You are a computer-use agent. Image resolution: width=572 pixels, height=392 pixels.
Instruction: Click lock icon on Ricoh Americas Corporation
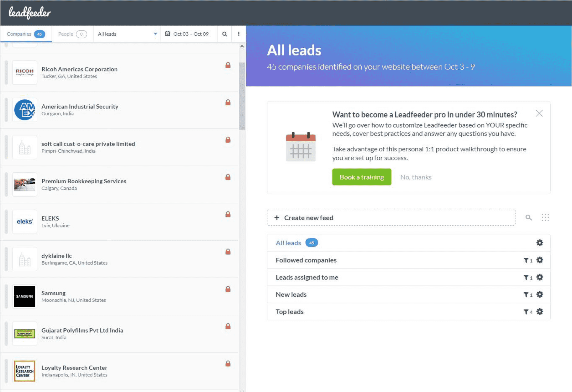coord(228,65)
